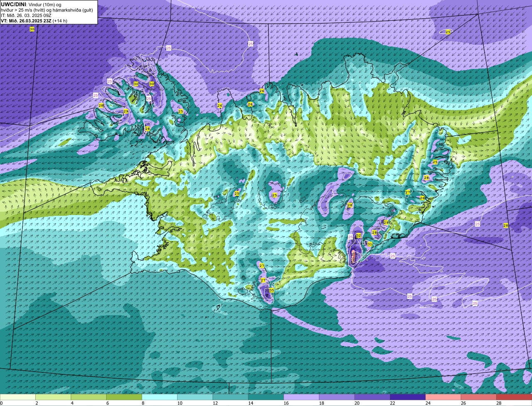Click the dark teal 14–16 m/s legend swatch
This screenshot has height=406, width=532.
(266, 397)
